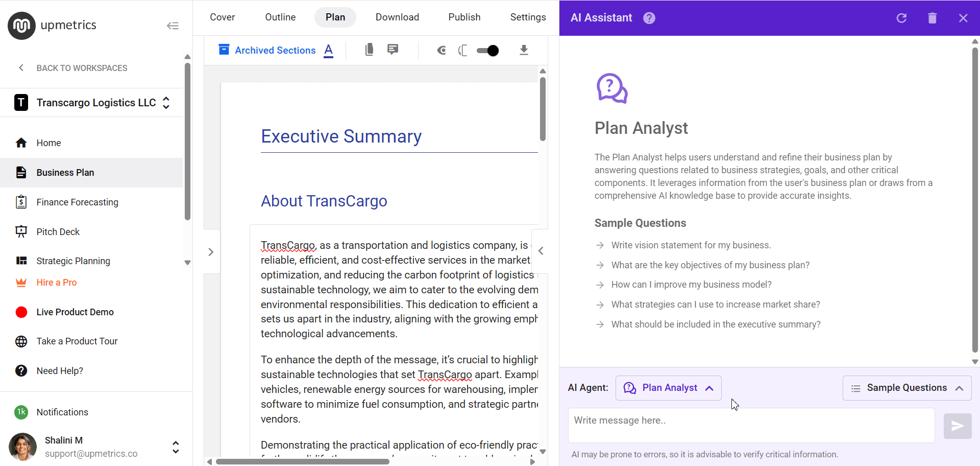980x466 pixels.
Task: Switch to the Cover tab
Action: point(223,17)
